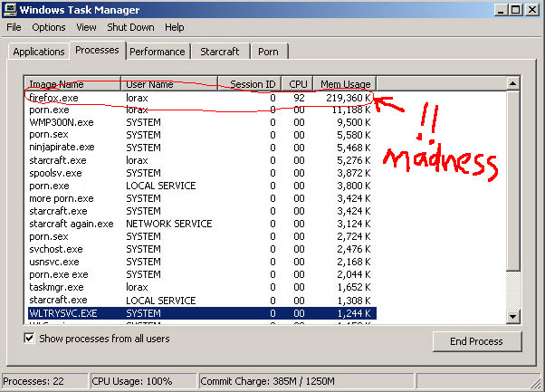Image resolution: width=545 pixels, height=392 pixels.
Task: Click the process list scrollbar thumb
Action: [513, 181]
